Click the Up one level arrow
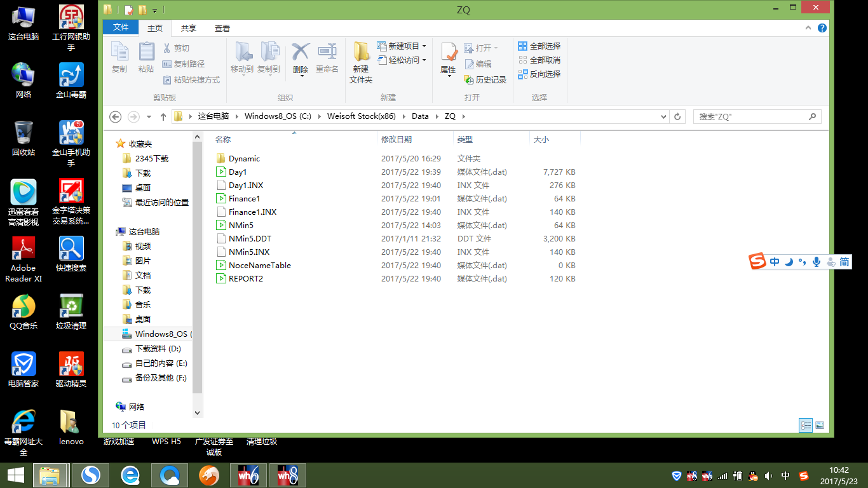 pos(163,117)
